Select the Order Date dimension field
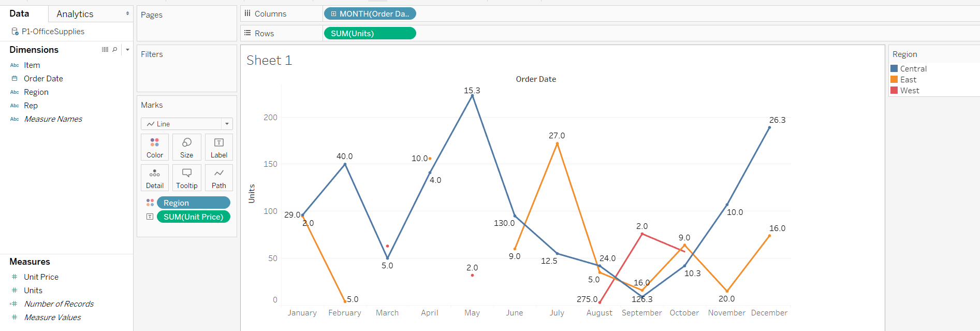 click(43, 79)
